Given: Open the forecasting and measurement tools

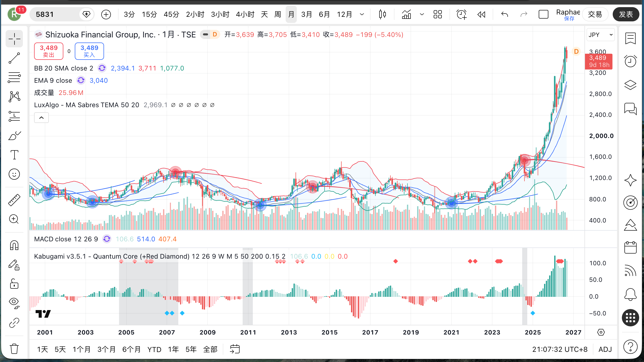Looking at the screenshot, I should coord(14,116).
